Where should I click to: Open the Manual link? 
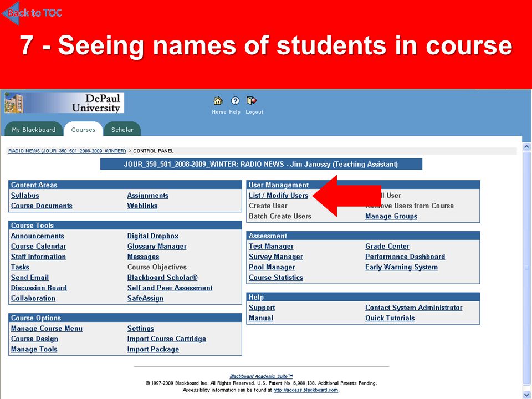point(261,318)
